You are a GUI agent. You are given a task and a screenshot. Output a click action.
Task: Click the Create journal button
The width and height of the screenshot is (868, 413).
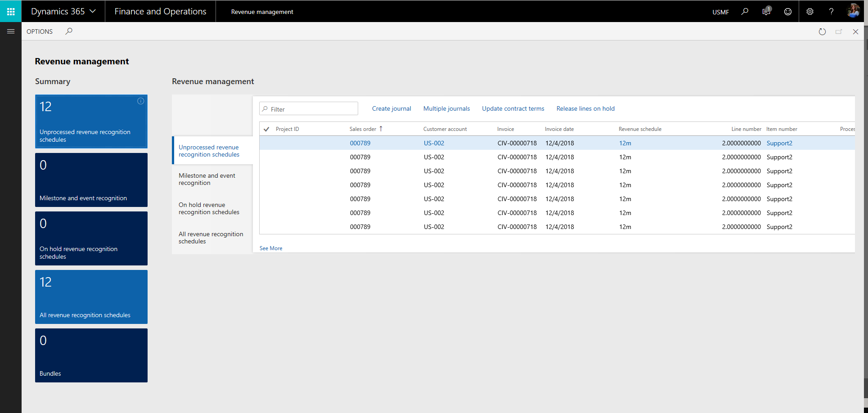pos(391,108)
